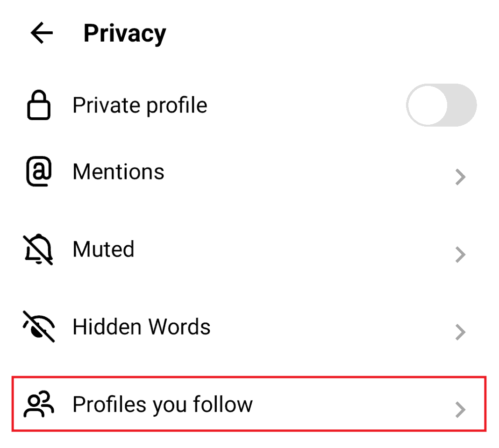The width and height of the screenshot is (499, 448).
Task: Click the people icon next to Profiles you follow
Action: coord(38,404)
